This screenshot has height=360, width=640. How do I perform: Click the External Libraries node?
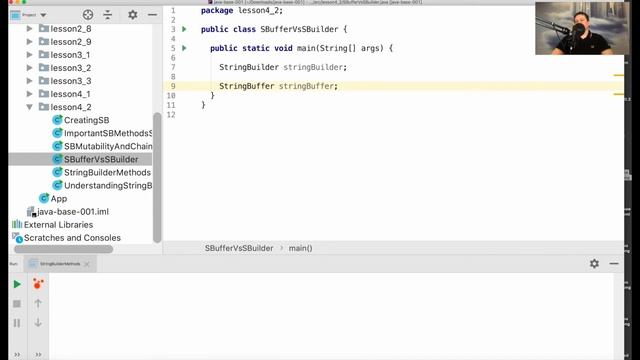(58, 224)
